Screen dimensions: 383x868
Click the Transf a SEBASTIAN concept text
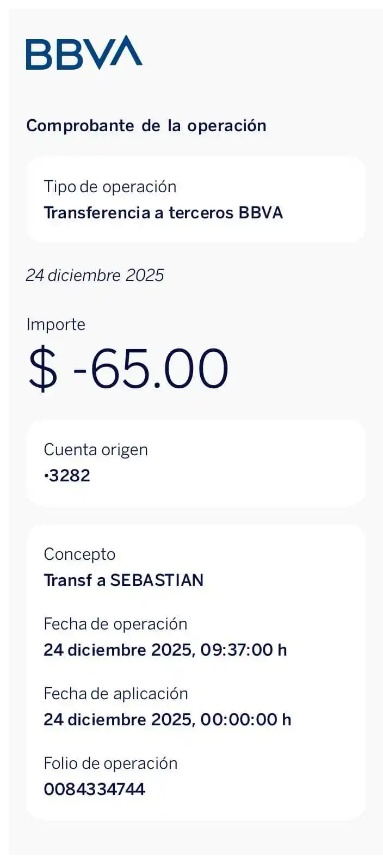[x=123, y=580]
